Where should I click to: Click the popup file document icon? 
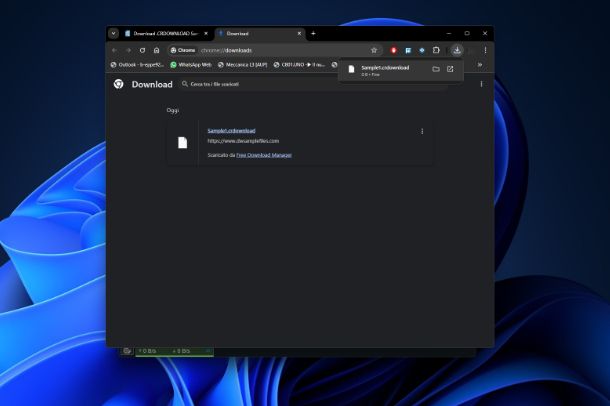click(x=351, y=69)
